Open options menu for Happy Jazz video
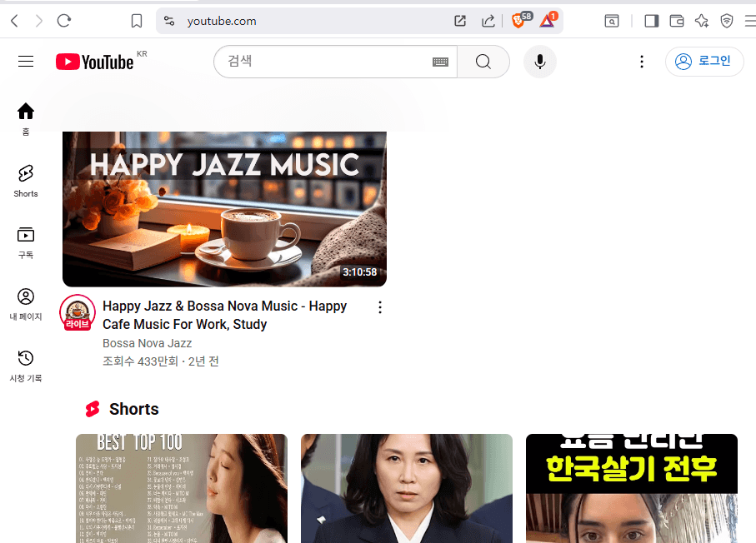 pos(380,307)
